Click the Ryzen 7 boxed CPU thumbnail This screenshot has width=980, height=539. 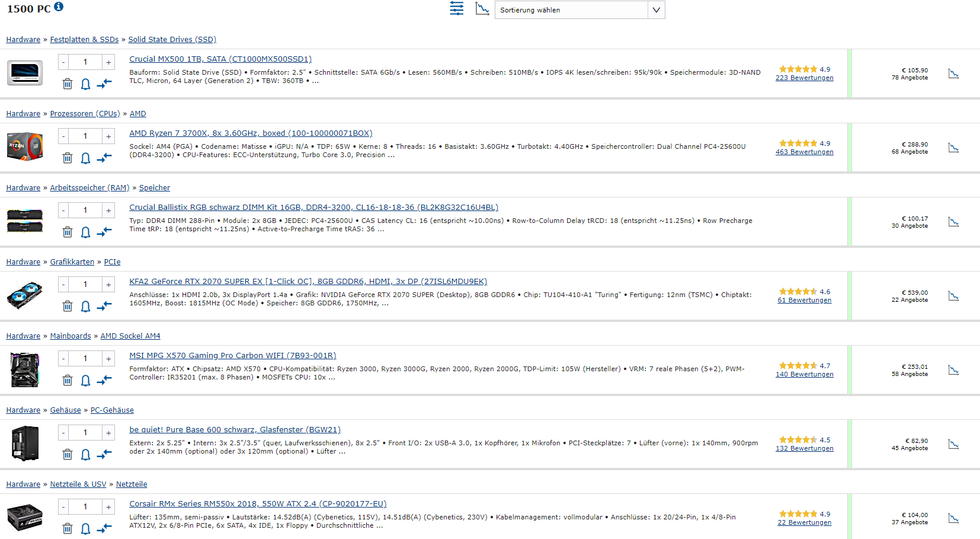tap(25, 147)
